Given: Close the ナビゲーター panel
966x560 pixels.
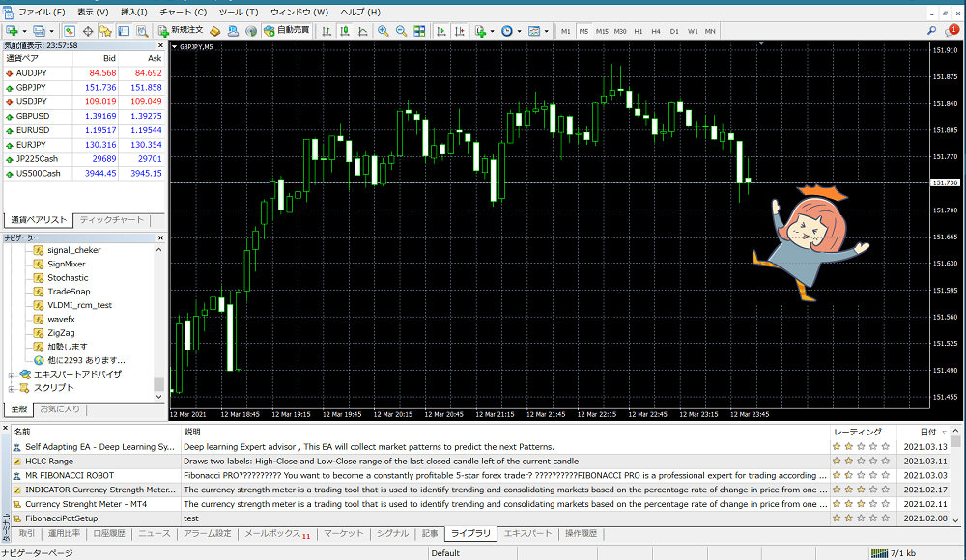Looking at the screenshot, I should (160, 238).
